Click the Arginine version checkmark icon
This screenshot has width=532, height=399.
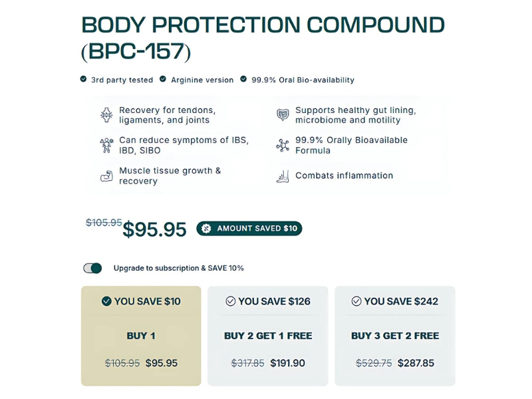(x=163, y=79)
